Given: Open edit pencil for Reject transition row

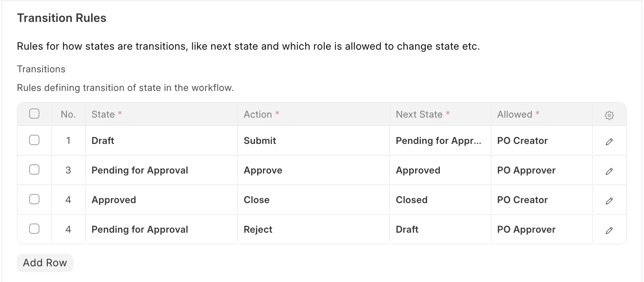Looking at the screenshot, I should click(x=609, y=230).
